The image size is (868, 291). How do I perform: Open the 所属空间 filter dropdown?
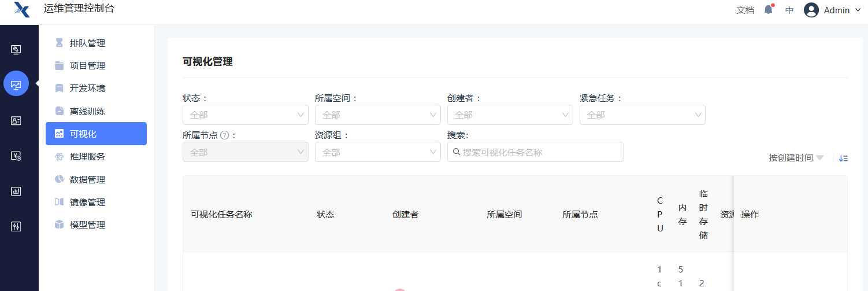[x=378, y=115]
